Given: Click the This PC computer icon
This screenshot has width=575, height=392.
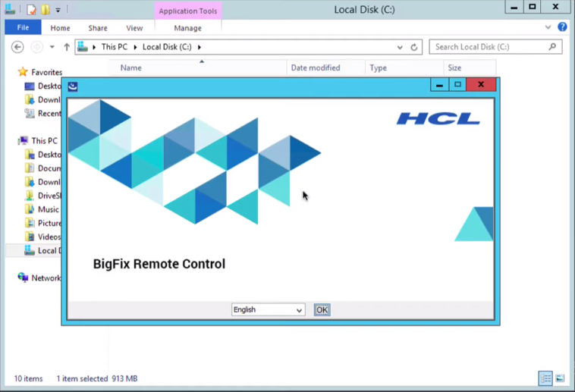Looking at the screenshot, I should click(23, 140).
